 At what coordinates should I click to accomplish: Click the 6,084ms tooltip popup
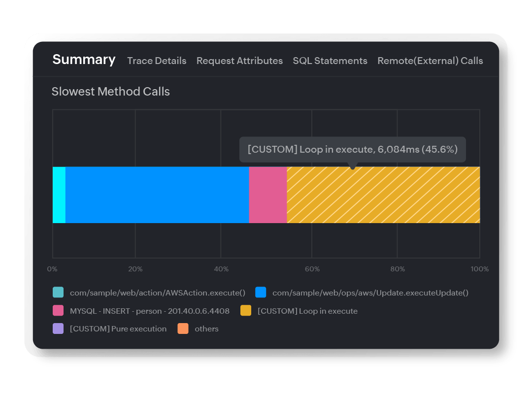coord(353,149)
